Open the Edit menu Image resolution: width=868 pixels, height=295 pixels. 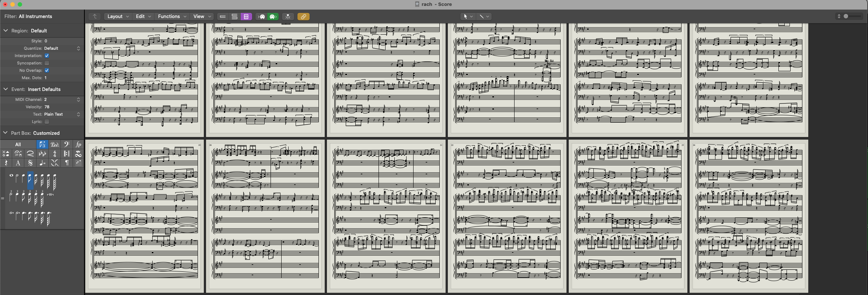click(x=143, y=17)
